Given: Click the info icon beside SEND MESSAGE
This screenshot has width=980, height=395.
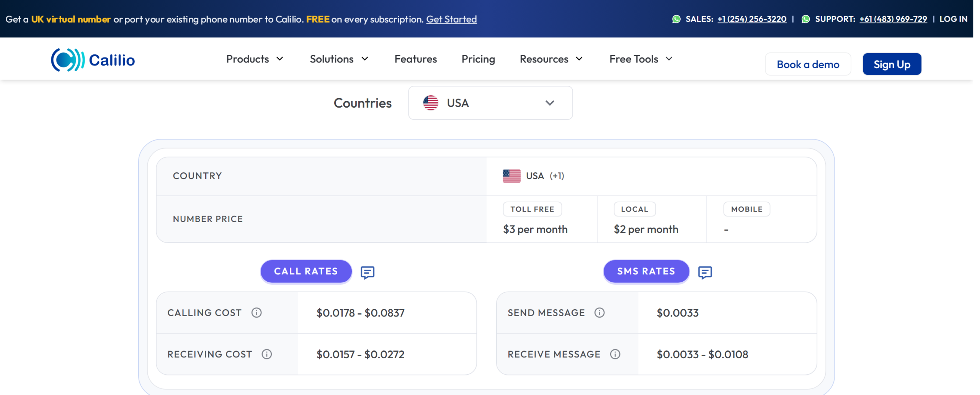Looking at the screenshot, I should 599,313.
